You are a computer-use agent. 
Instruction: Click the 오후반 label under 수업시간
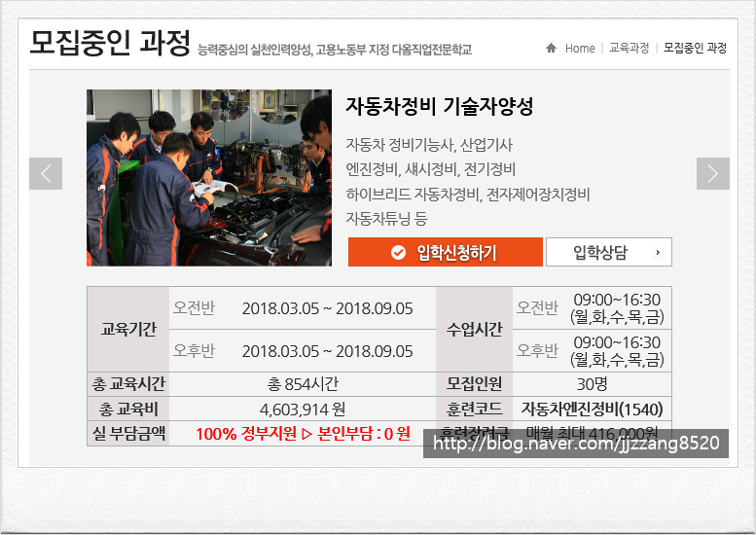pyautogui.click(x=537, y=350)
